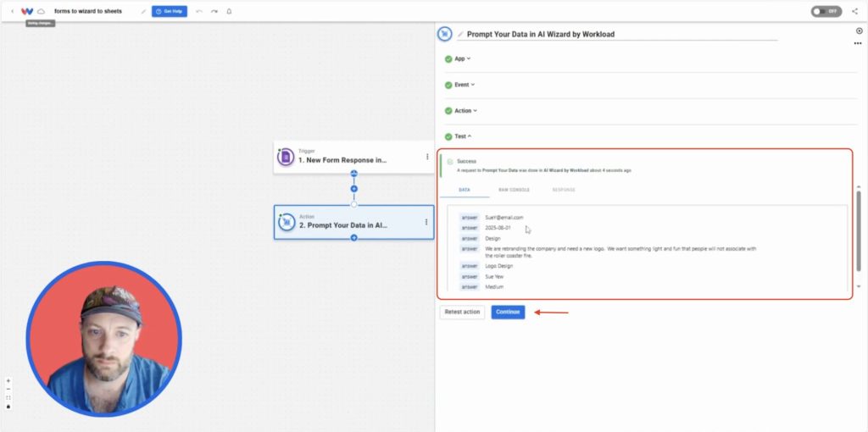Expand the App section
Image resolution: width=868 pixels, height=432 pixels.
(x=463, y=58)
